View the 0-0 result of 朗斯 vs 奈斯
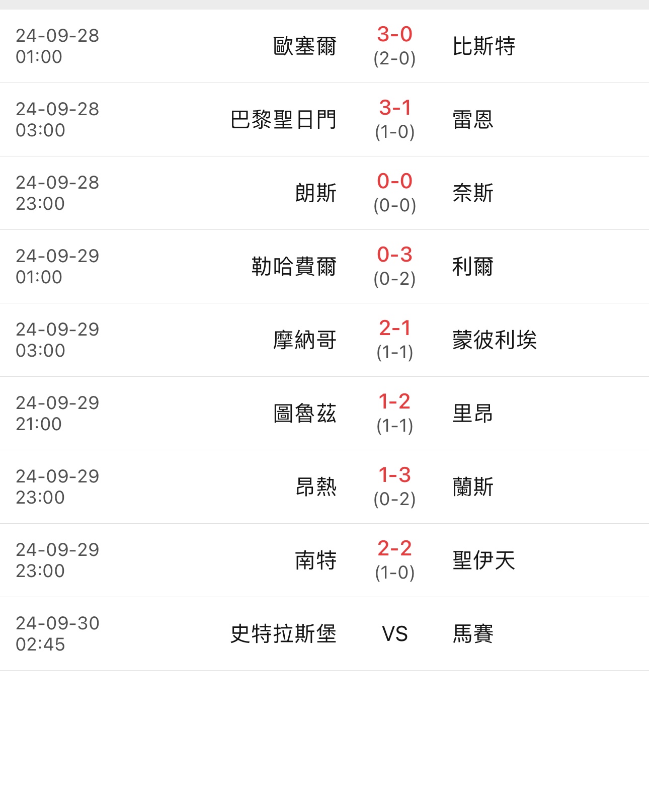Viewport: 649px width, 812px height. click(x=394, y=182)
